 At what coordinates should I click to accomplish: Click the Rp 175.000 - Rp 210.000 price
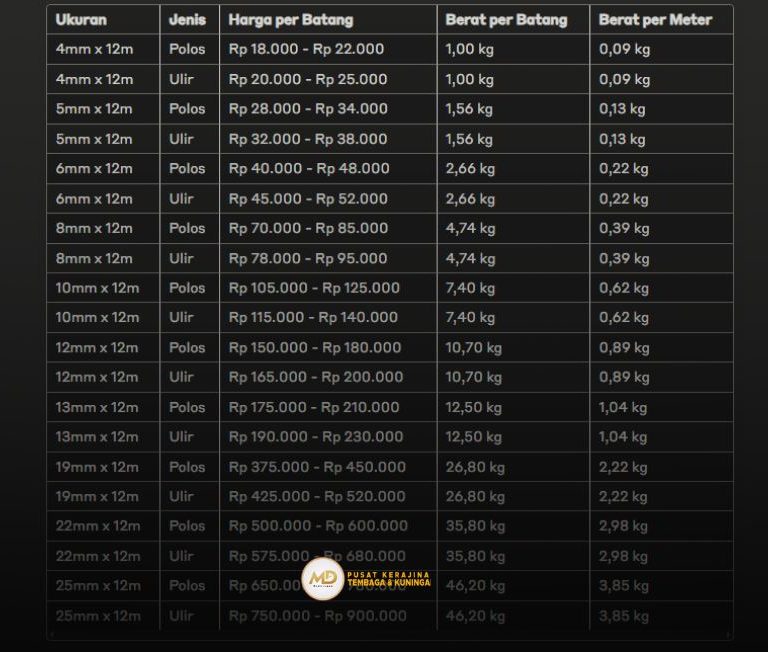pos(314,407)
